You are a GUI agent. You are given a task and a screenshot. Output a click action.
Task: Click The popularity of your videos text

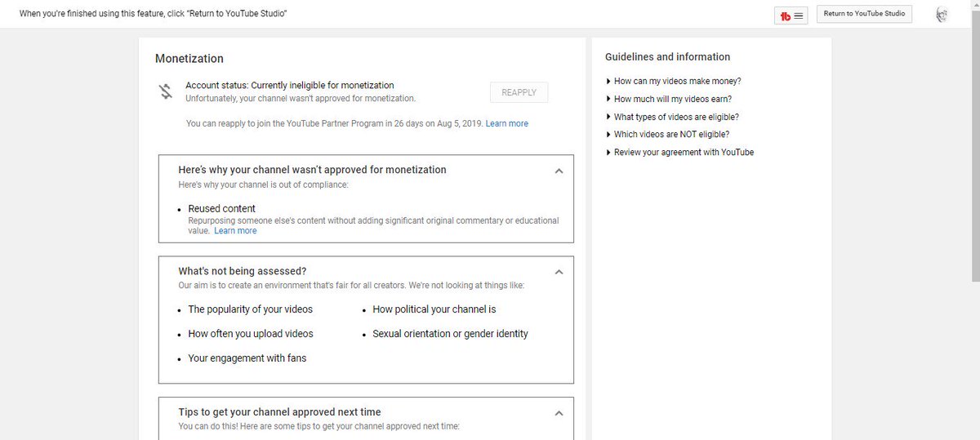tap(250, 309)
